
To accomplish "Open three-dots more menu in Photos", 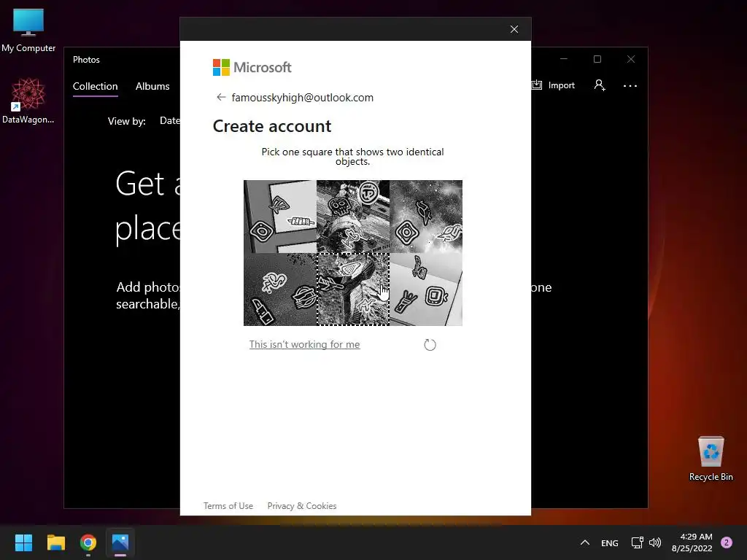I will click(x=630, y=86).
